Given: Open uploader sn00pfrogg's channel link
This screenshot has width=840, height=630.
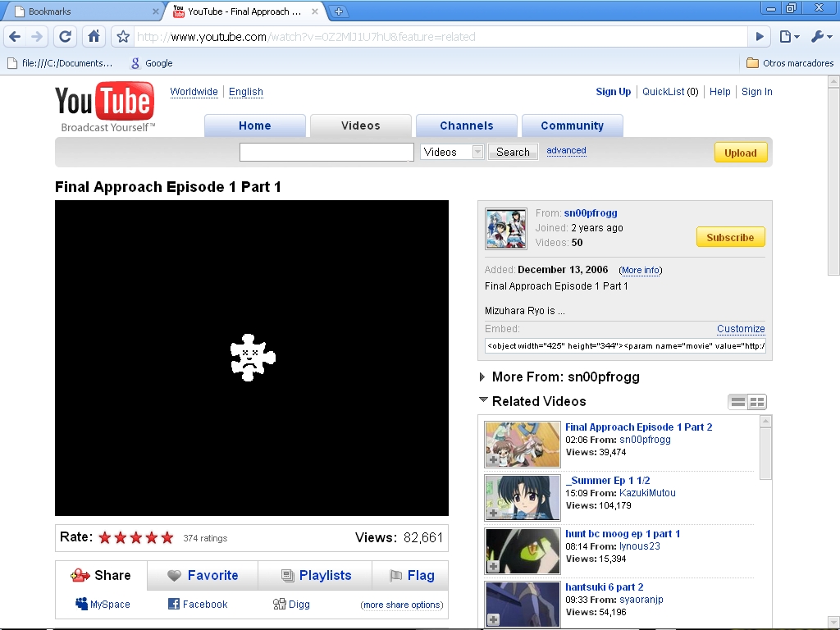Looking at the screenshot, I should pyautogui.click(x=591, y=213).
